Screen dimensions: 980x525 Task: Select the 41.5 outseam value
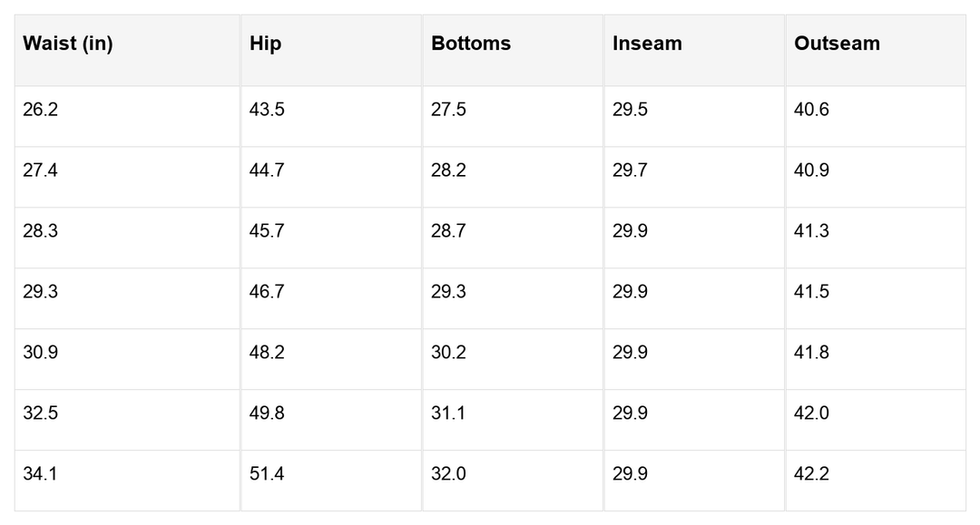(811, 292)
